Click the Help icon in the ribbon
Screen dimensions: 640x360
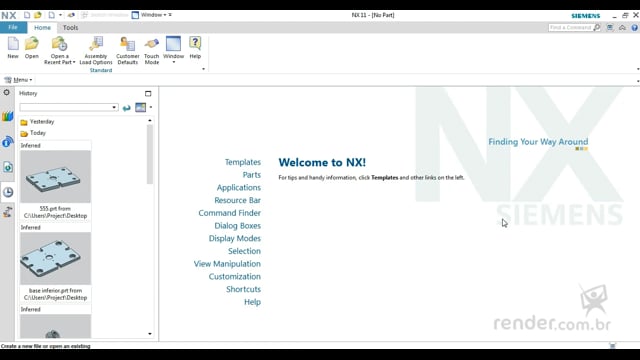pyautogui.click(x=195, y=44)
